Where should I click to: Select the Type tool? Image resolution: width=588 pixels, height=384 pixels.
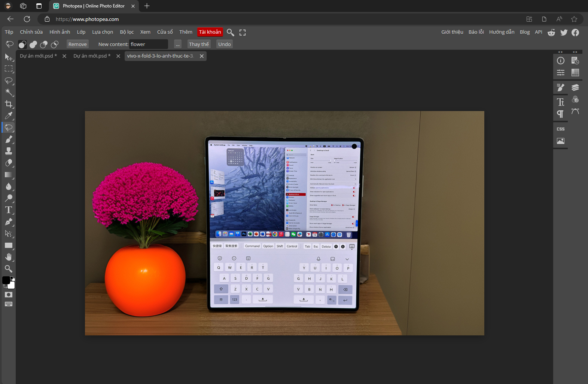click(x=9, y=210)
